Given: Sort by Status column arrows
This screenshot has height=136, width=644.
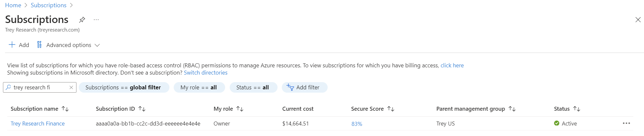Looking at the screenshot, I should (x=577, y=109).
